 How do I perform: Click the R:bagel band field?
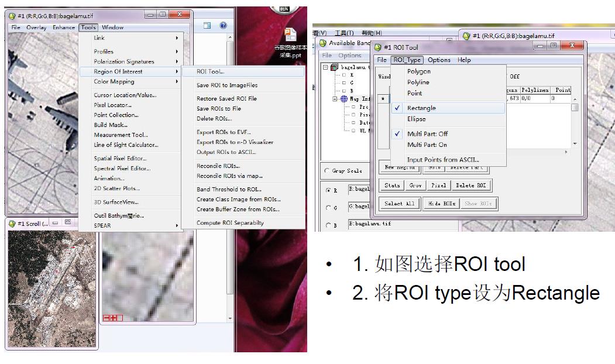pyautogui.click(x=359, y=189)
